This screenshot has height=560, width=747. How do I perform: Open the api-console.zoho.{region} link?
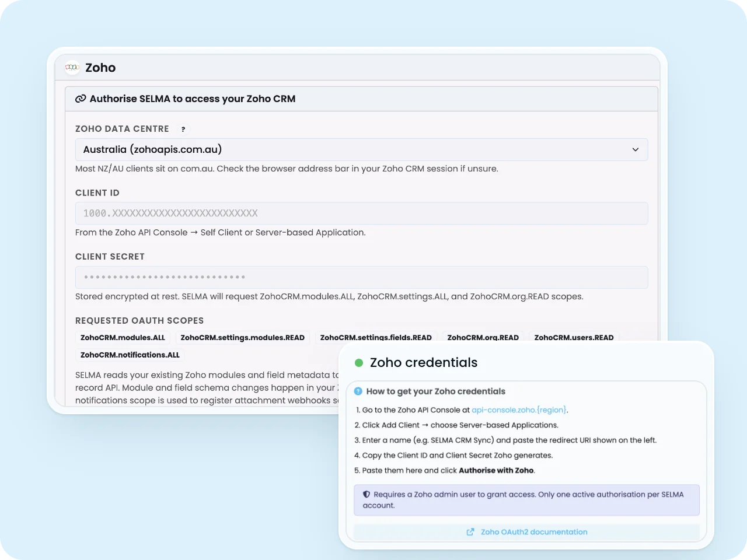pos(519,410)
